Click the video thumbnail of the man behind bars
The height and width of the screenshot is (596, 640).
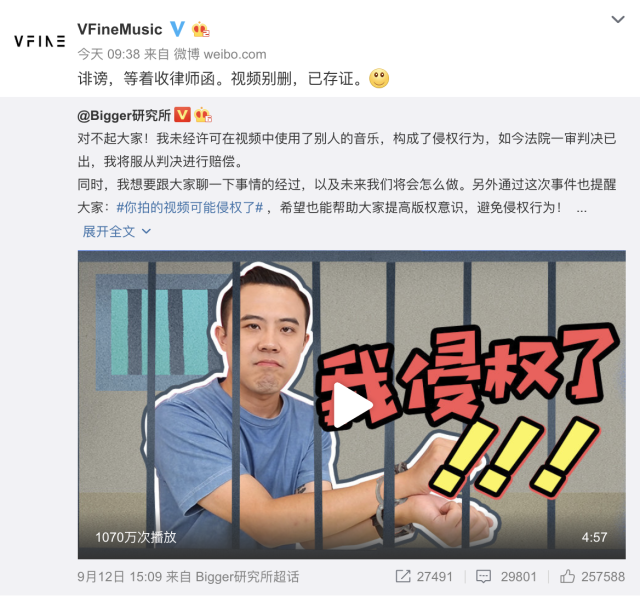tap(351, 405)
